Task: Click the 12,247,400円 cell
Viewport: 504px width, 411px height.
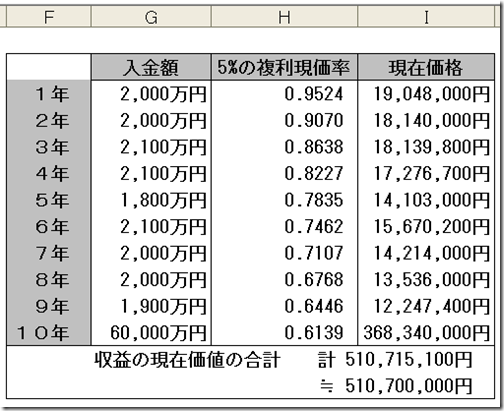Action: 426,306
